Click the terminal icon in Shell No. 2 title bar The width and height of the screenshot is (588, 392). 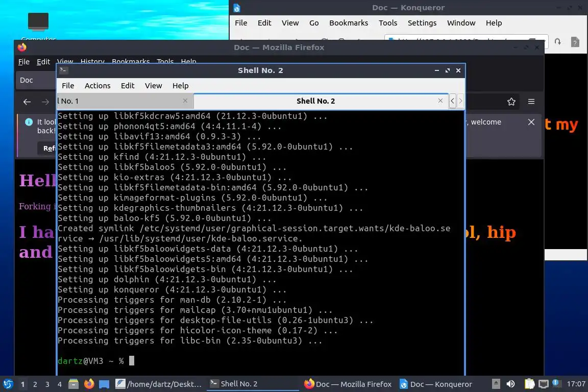coord(63,70)
